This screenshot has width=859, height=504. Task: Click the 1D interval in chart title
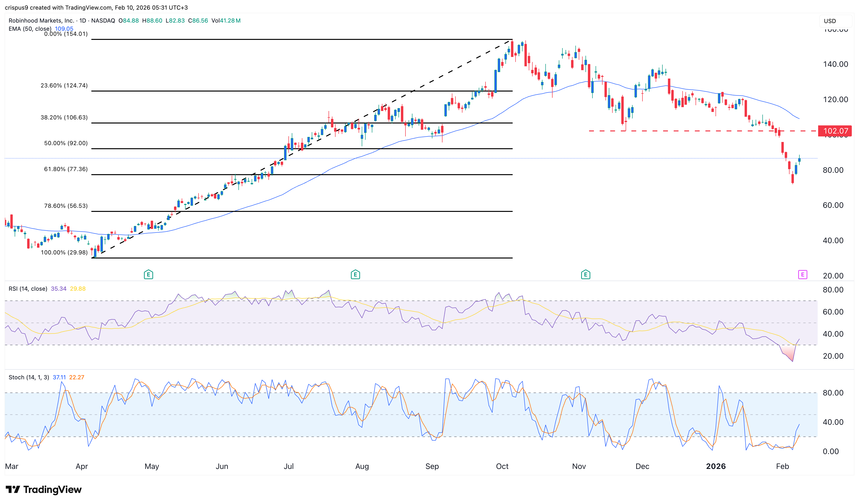point(83,20)
